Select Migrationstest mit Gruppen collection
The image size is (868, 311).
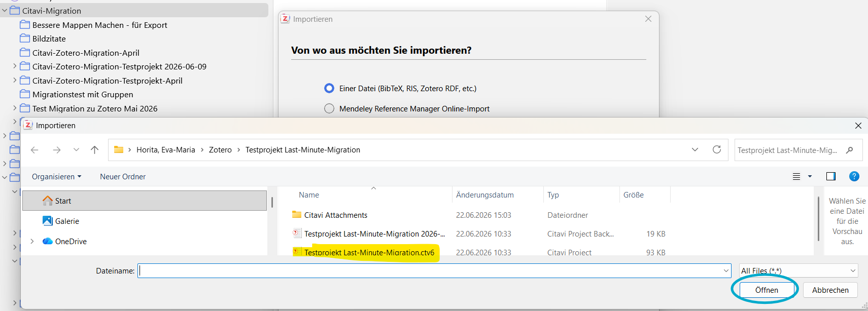click(x=83, y=94)
